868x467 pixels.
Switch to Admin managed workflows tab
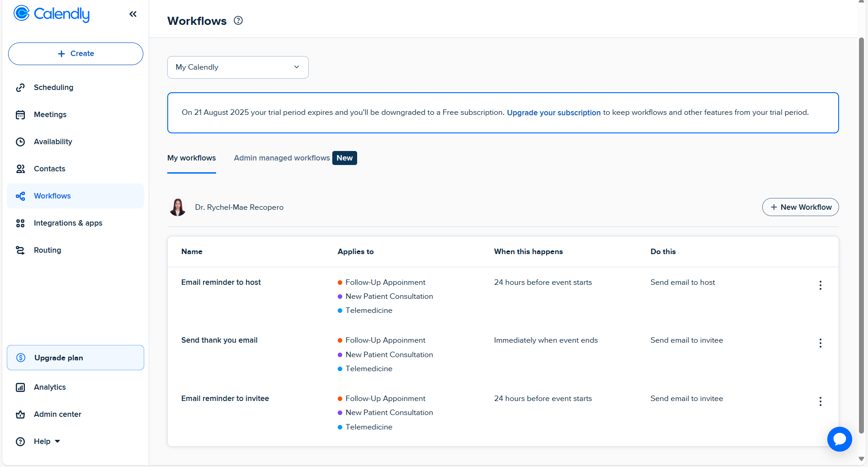pos(282,158)
